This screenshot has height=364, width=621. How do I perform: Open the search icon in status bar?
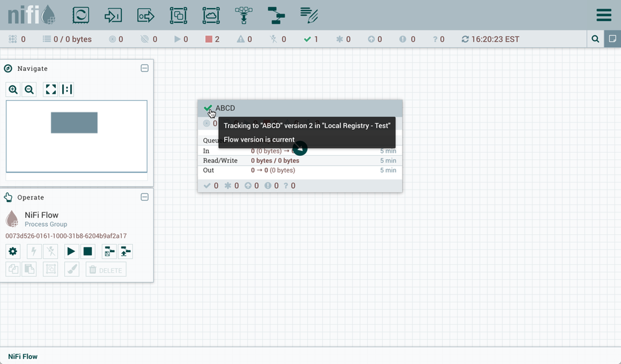[x=596, y=39]
